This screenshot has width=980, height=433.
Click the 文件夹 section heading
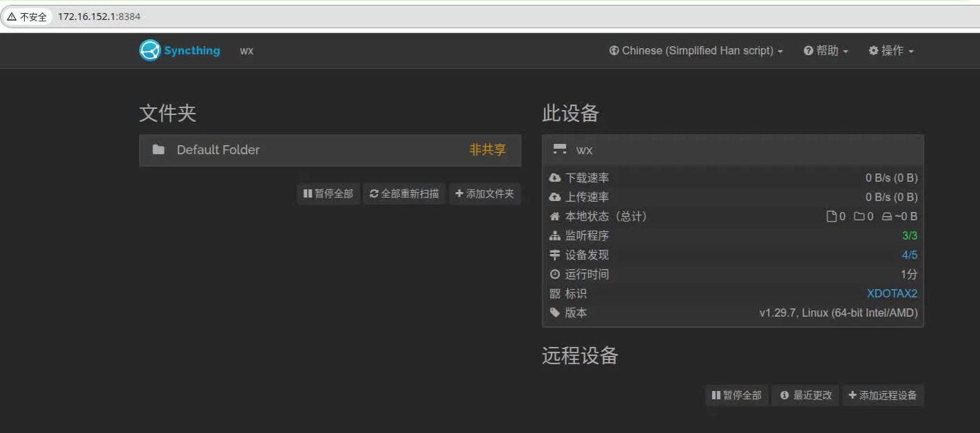[x=168, y=113]
